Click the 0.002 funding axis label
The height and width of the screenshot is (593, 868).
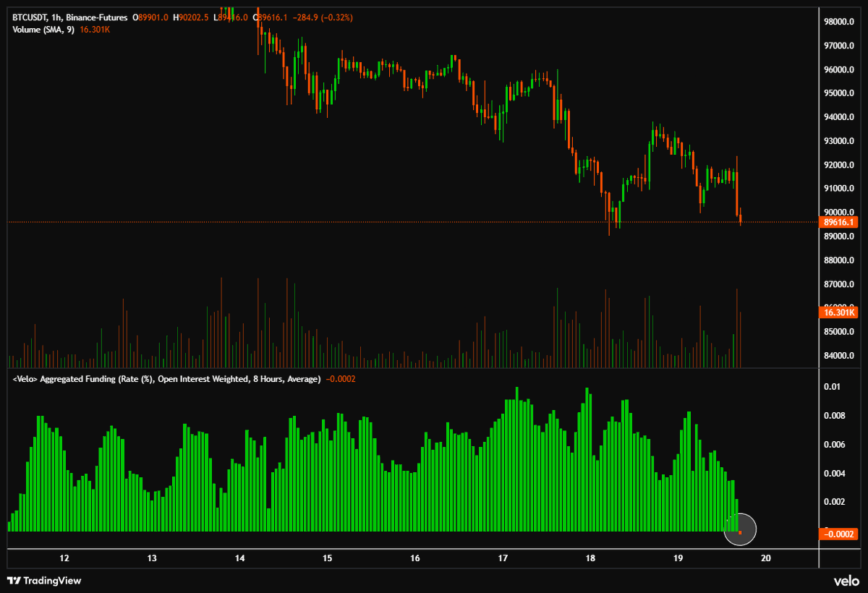point(835,502)
